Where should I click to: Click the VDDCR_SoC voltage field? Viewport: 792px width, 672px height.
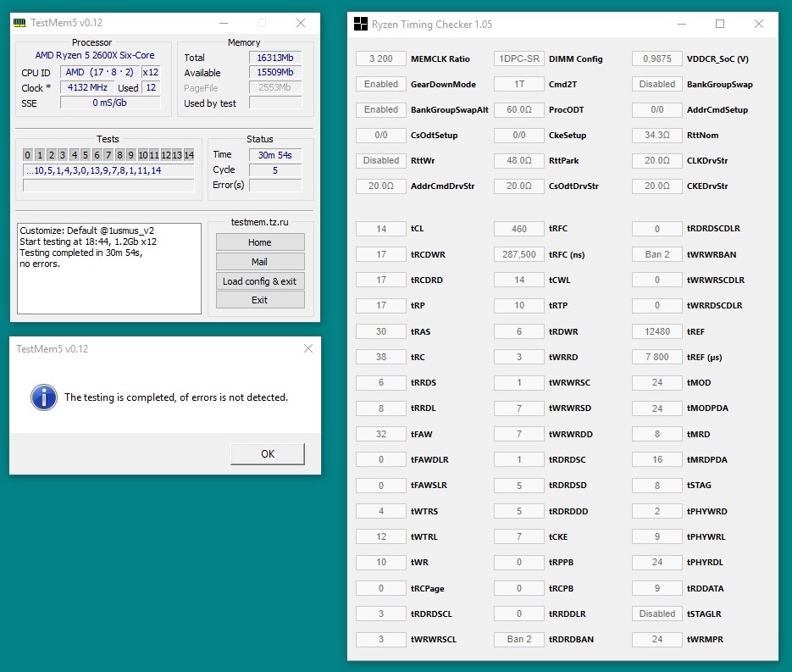tap(657, 59)
